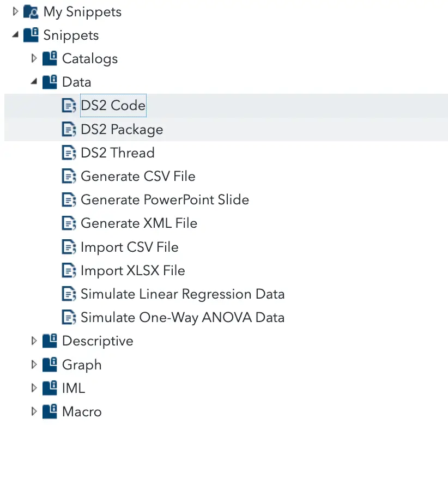The height and width of the screenshot is (485, 448).
Task: Click the Macro book icon
Action: [50, 411]
